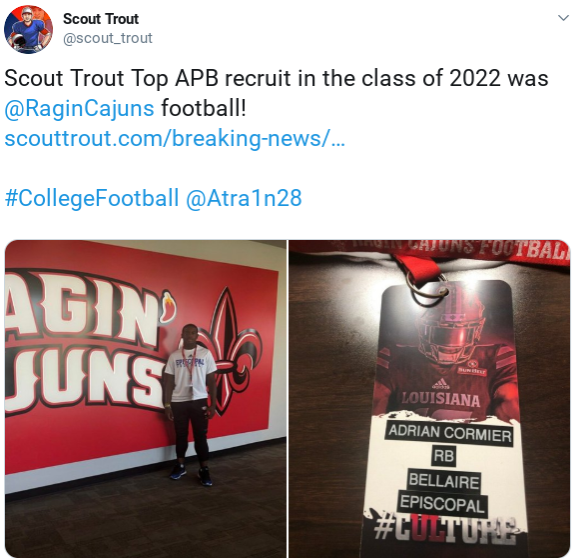Click the tweet text about 2022 APB recruit

[x=276, y=78]
